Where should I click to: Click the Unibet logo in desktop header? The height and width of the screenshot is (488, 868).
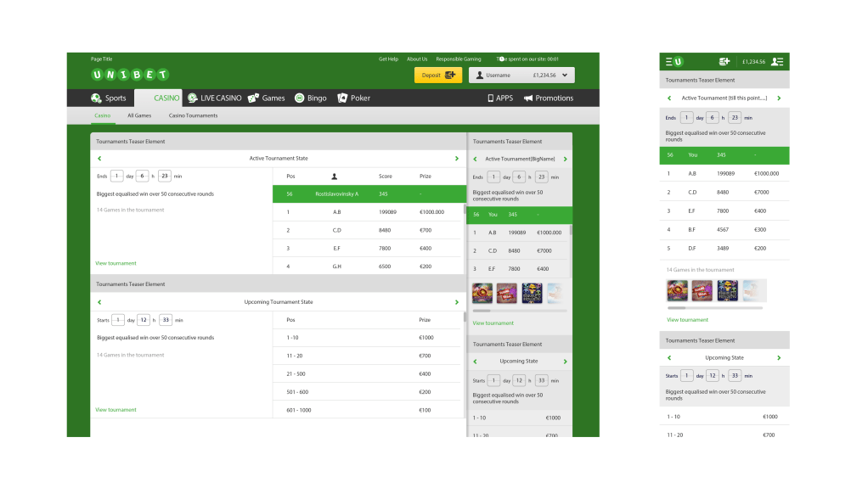(x=130, y=75)
